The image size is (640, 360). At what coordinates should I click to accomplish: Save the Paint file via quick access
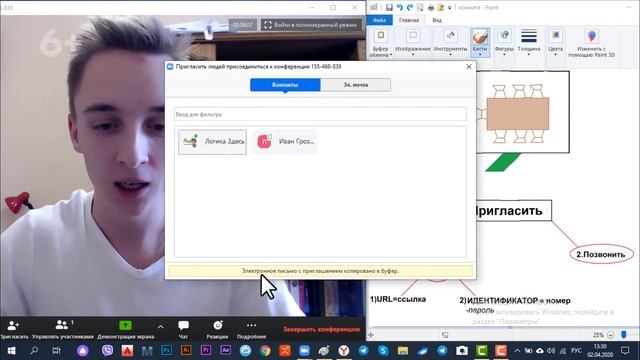pyautogui.click(x=389, y=7)
